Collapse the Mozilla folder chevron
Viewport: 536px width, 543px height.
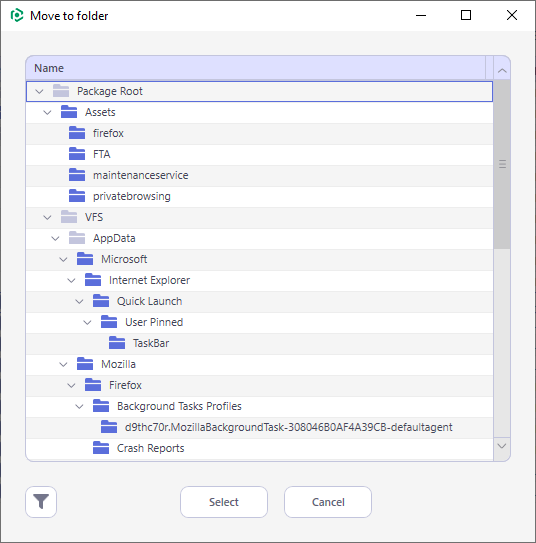63,365
